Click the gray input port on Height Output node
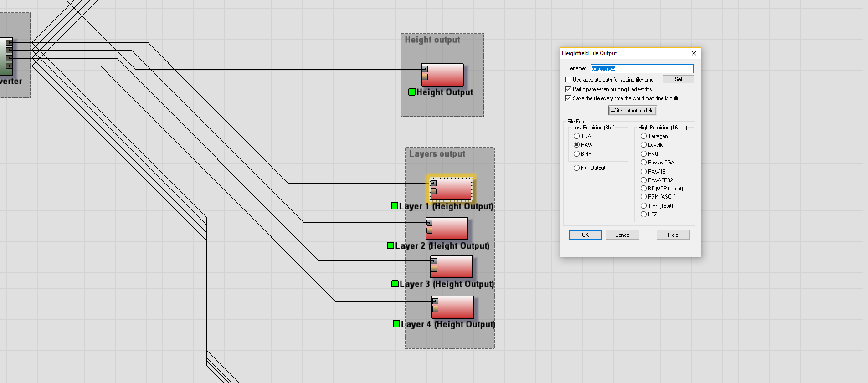Viewport: 868px width, 383px height. [425, 69]
